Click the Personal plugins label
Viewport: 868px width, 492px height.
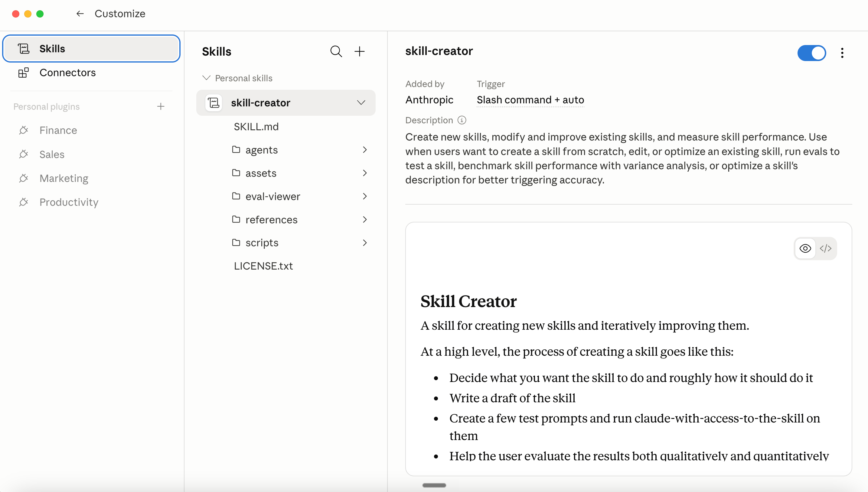click(x=46, y=107)
